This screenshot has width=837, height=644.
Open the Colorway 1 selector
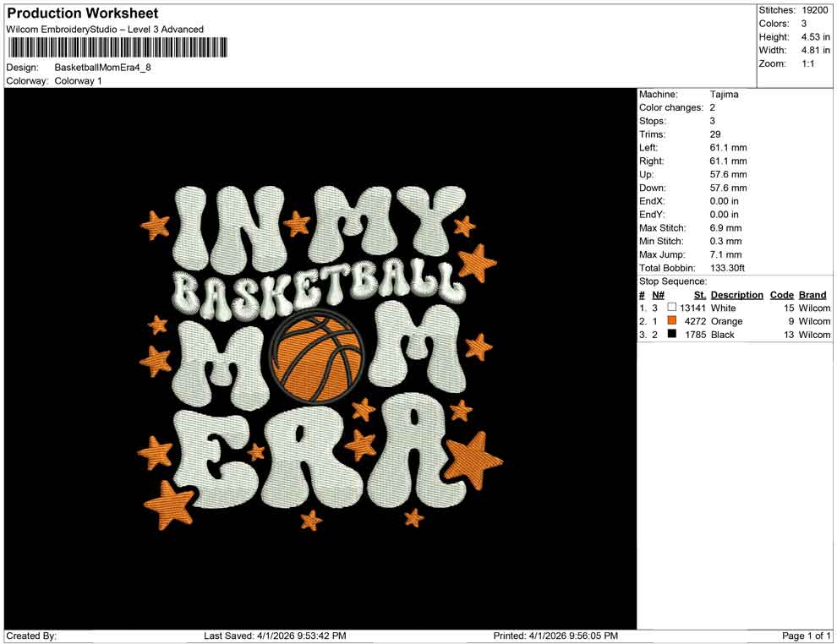click(77, 81)
